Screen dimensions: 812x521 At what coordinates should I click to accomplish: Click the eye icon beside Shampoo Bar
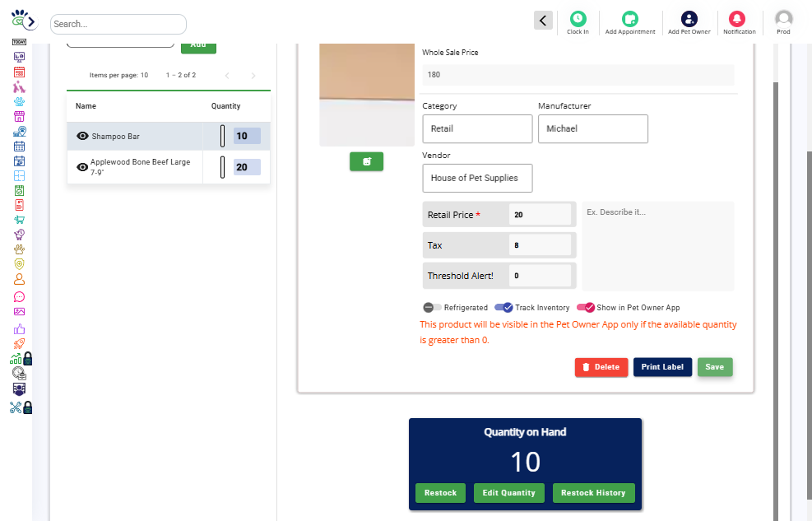(82, 136)
